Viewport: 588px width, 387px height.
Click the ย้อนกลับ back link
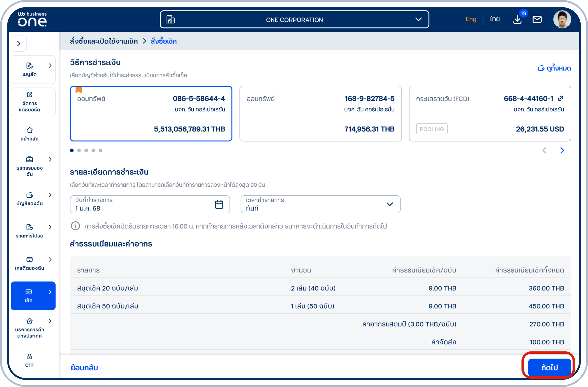tap(84, 367)
